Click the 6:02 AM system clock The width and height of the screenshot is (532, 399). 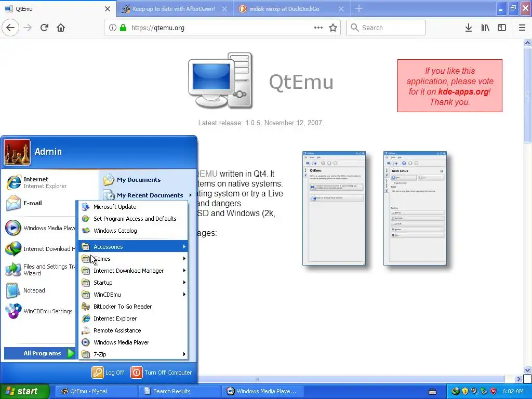click(513, 391)
